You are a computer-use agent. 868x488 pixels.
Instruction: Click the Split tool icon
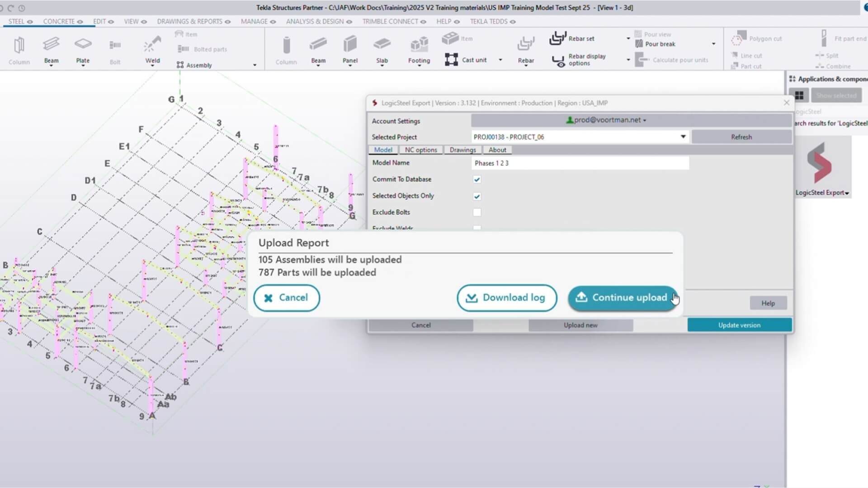coord(820,55)
